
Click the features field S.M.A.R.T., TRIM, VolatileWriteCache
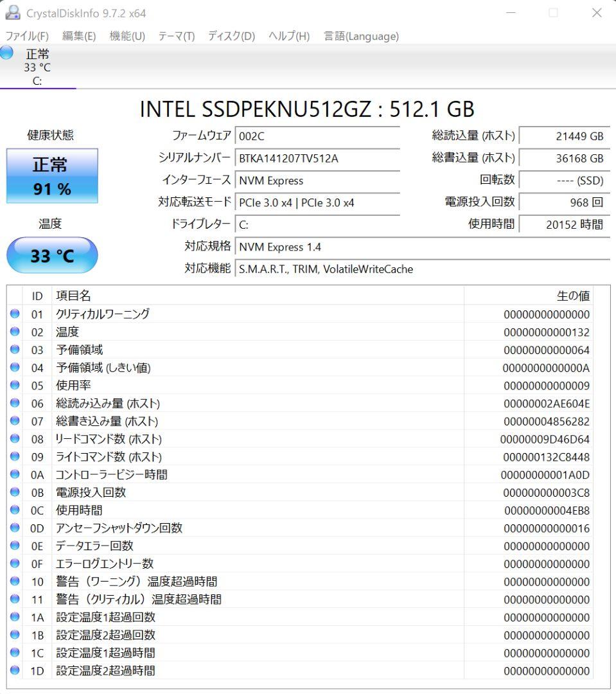(x=423, y=269)
